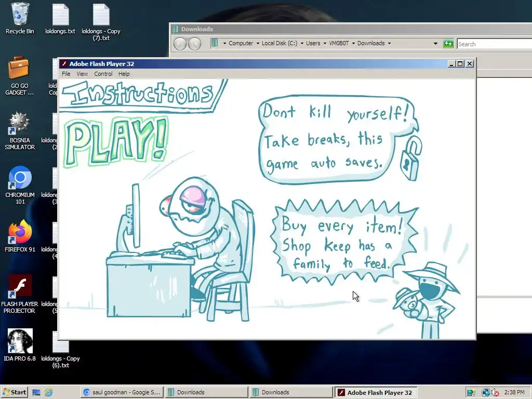Expand the Users breadcrumb dropdown arrow
The image size is (532, 399).
tap(325, 44)
